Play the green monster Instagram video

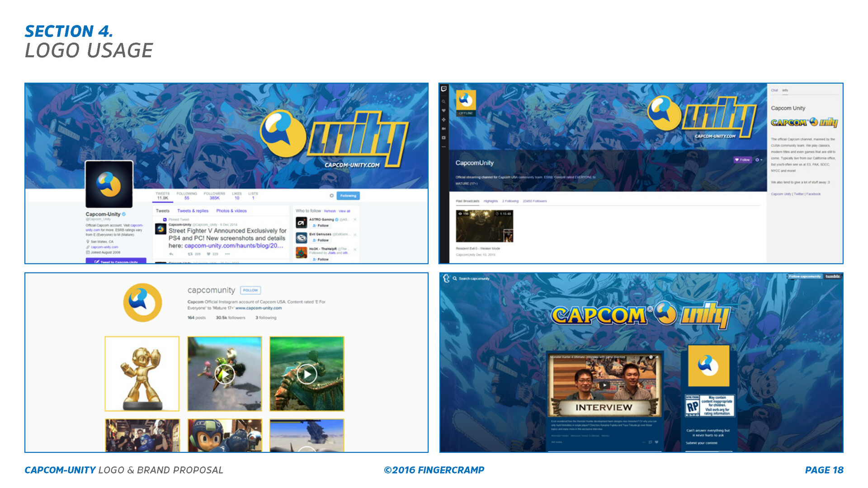tap(307, 374)
